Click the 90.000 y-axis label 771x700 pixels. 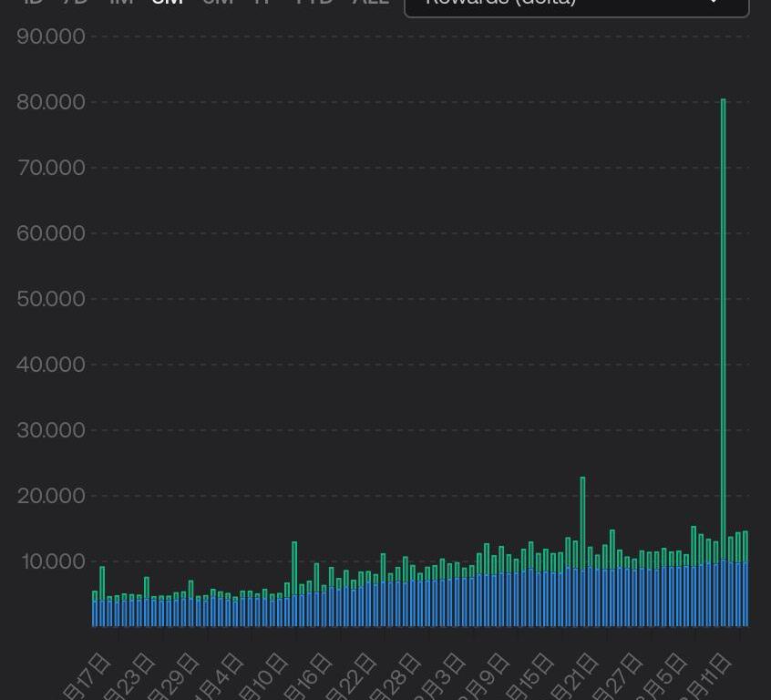point(51,36)
